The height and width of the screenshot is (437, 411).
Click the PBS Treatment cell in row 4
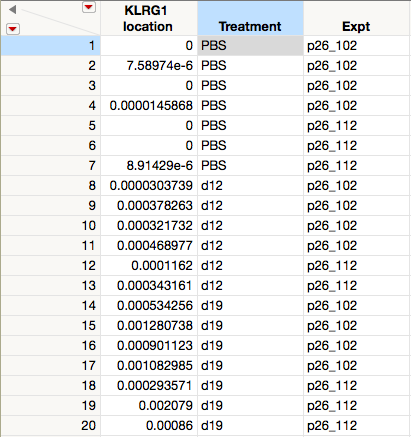coord(250,106)
